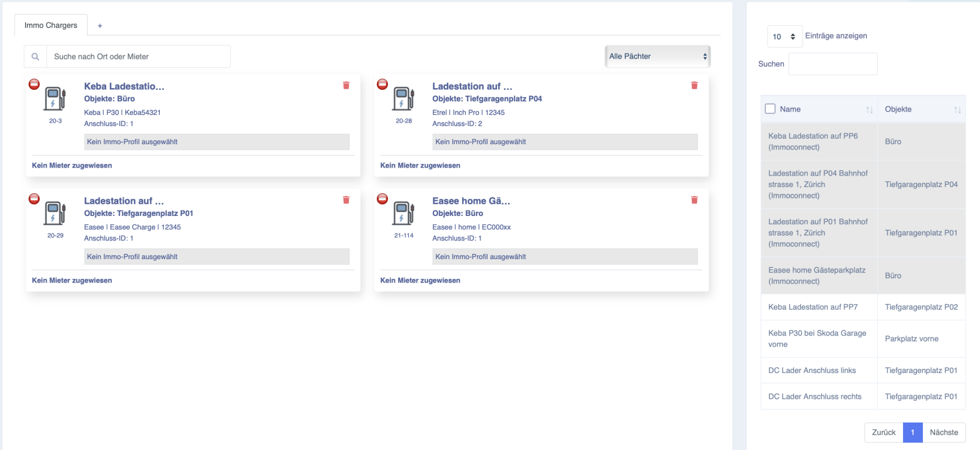Click the magnifier search icon
980x450 pixels.
click(x=36, y=57)
